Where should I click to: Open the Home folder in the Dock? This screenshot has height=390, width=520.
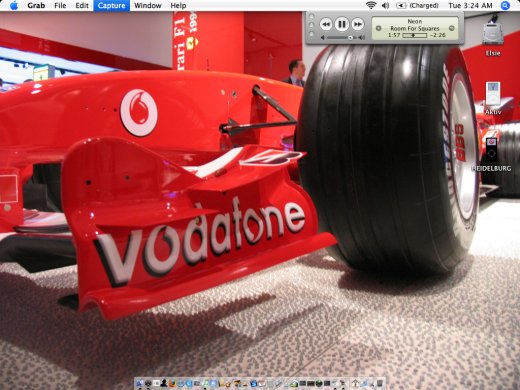tap(355, 384)
